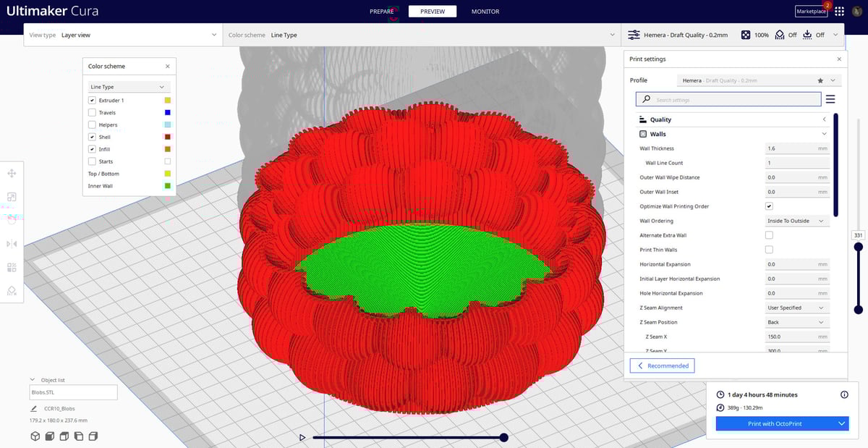The height and width of the screenshot is (448, 868).
Task: Switch to right side view cube icon
Action: [x=93, y=436]
